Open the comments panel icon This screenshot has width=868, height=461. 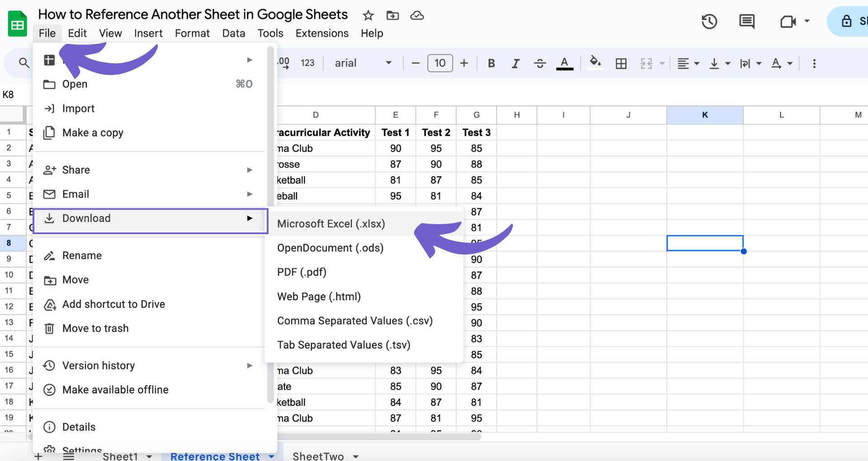[x=746, y=21]
